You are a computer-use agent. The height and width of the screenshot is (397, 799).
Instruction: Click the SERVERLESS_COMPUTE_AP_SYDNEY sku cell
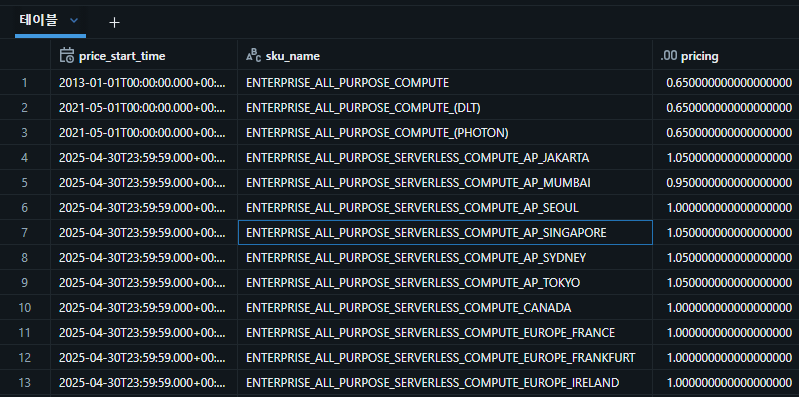point(445,257)
